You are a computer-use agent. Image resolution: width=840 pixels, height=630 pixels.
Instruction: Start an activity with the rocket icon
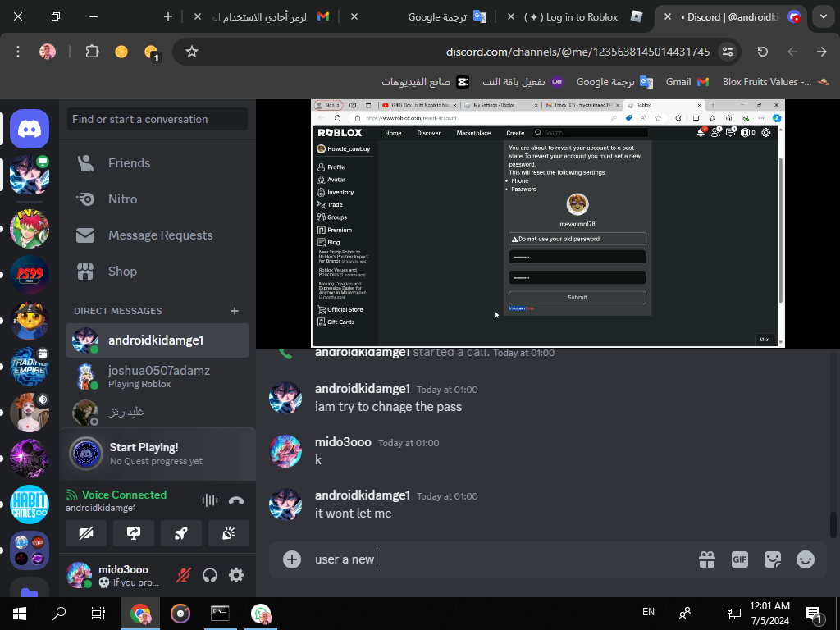click(181, 533)
